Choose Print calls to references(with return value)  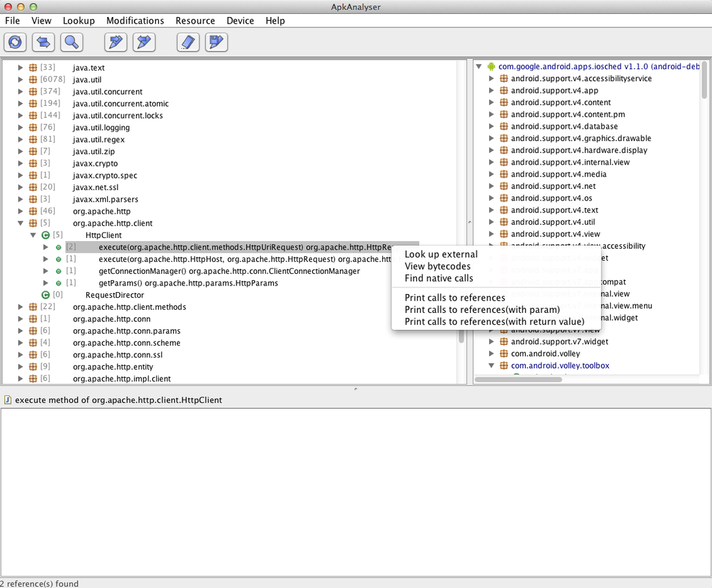(496, 321)
